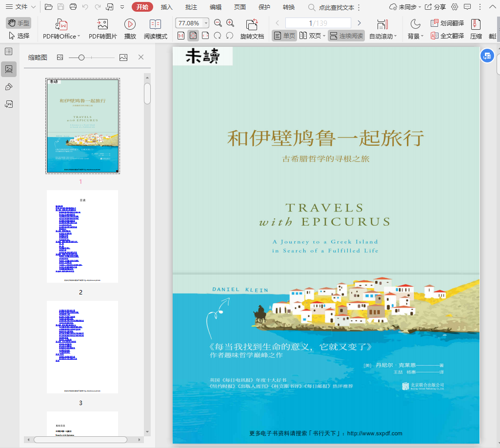Screen dimensions: 500x448
Task: Expand the 自动滚动 dropdown
Action: click(x=395, y=36)
